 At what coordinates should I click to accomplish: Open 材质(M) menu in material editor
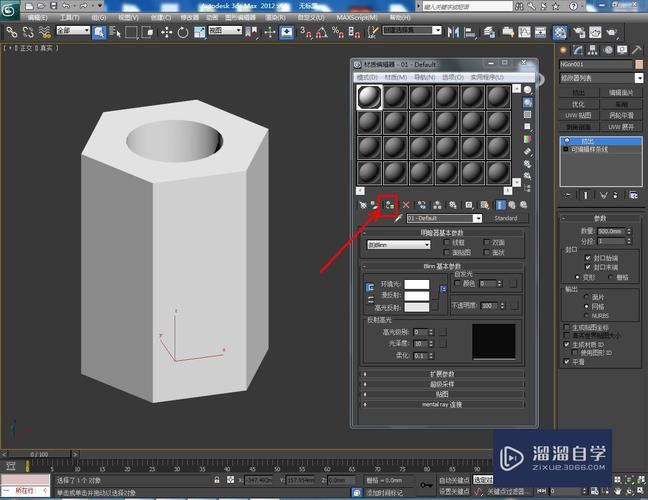point(395,77)
